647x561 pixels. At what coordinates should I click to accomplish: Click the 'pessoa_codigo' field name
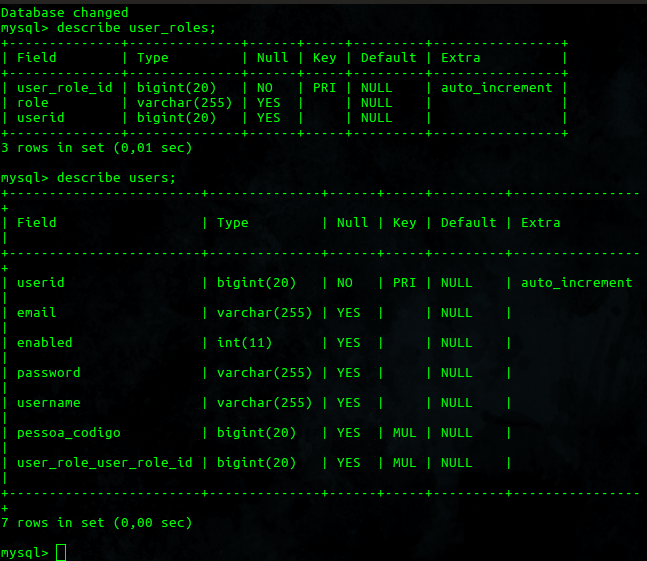(69, 433)
